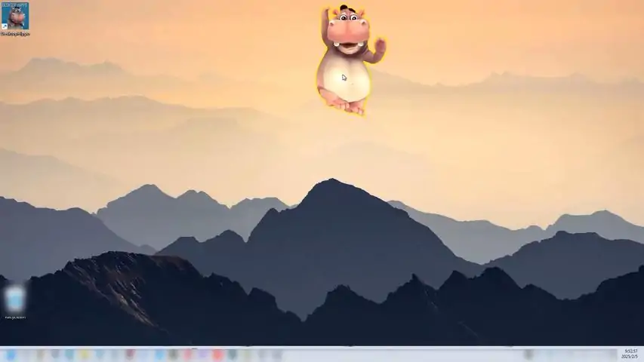Image resolution: width=644 pixels, height=362 pixels.
Task: Click the yellow icon in the taskbar
Action: coord(85,354)
